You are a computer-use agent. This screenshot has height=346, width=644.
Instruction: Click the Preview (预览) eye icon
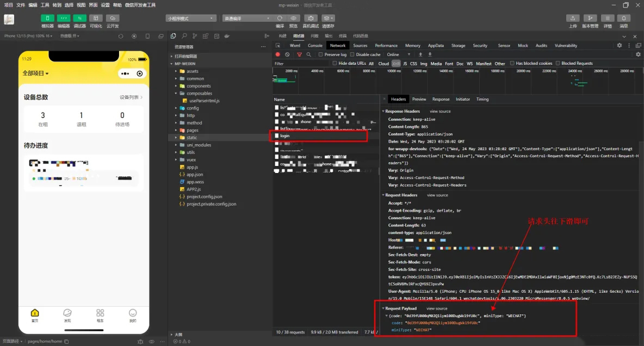pos(293,18)
